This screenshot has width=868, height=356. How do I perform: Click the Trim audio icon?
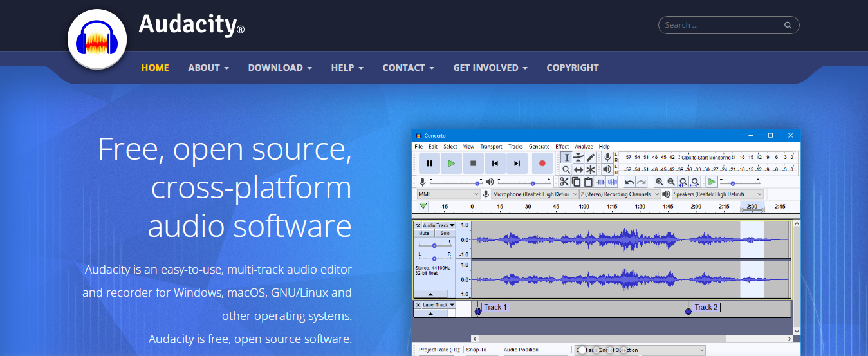pos(600,182)
